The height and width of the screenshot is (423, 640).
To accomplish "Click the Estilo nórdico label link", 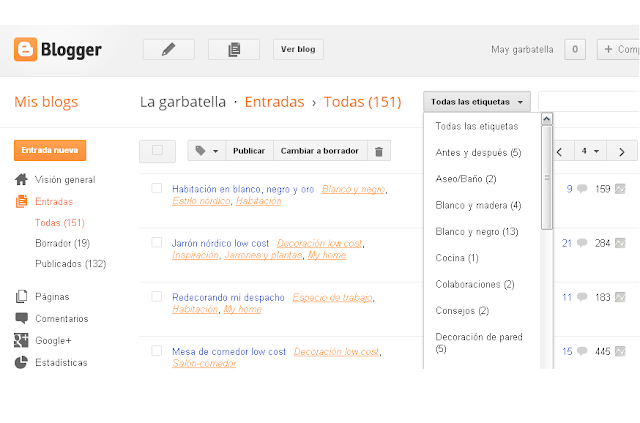I will (201, 201).
